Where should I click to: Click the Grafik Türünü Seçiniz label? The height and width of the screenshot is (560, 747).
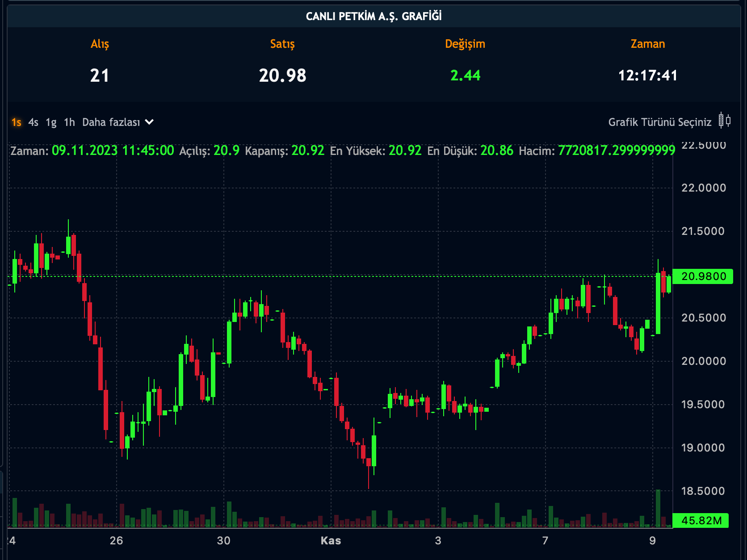point(660,122)
